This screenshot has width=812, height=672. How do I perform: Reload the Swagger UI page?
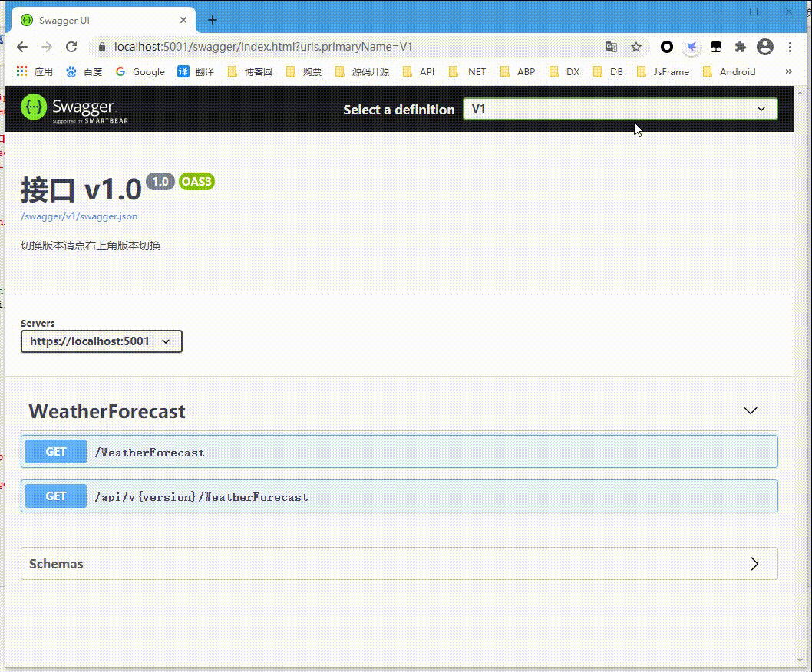(71, 47)
